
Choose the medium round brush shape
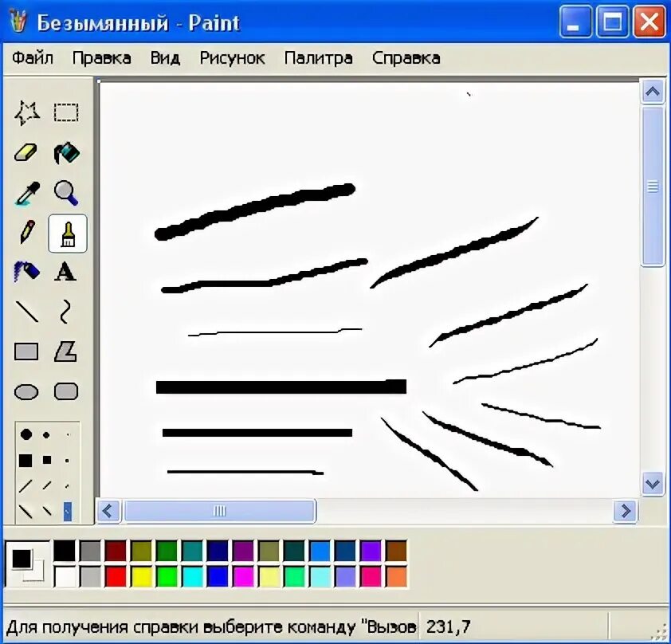(46, 435)
